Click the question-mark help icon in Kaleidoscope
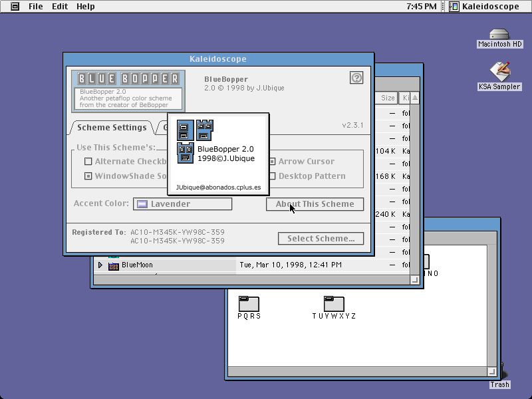The height and width of the screenshot is (399, 532). pyautogui.click(x=356, y=78)
